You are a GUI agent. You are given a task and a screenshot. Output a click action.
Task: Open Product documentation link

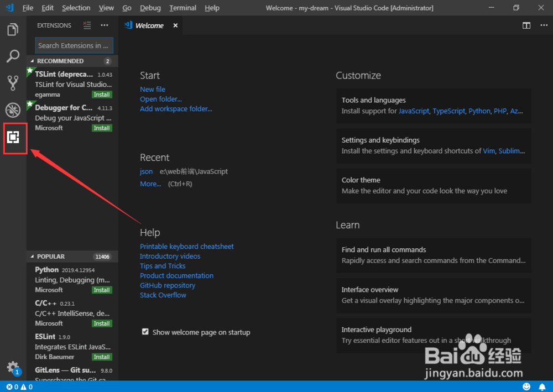coord(176,276)
